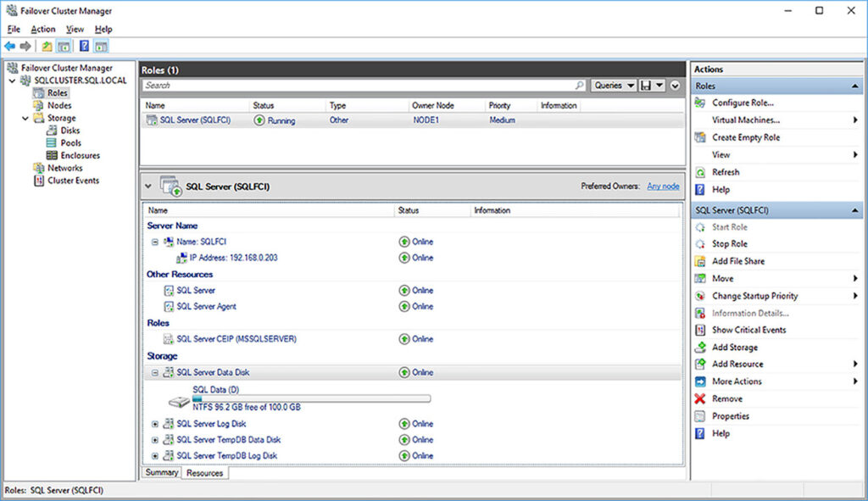Open the Help menu
The image size is (868, 501).
(103, 30)
